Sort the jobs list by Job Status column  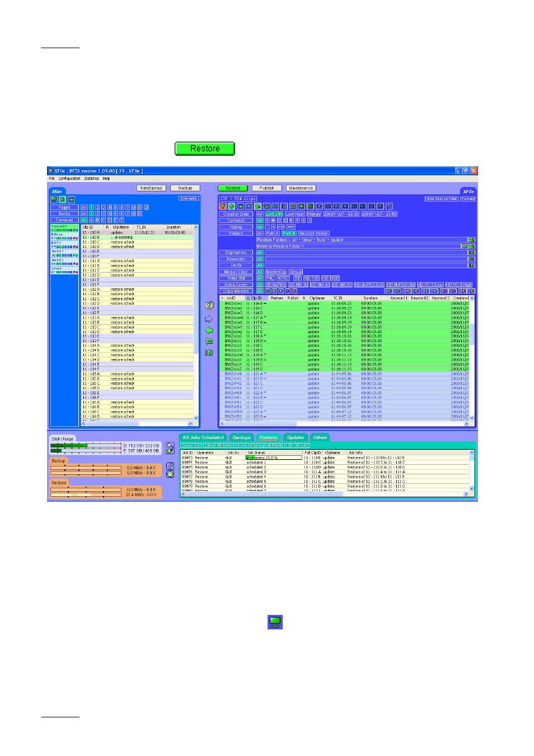click(274, 452)
